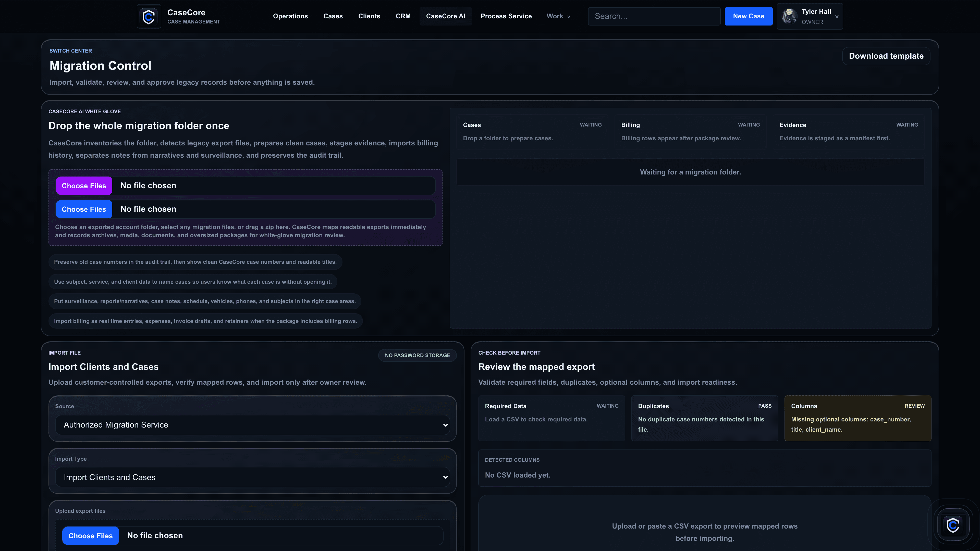Click Choose Files under Upload export files
The width and height of the screenshot is (980, 551).
point(91,535)
